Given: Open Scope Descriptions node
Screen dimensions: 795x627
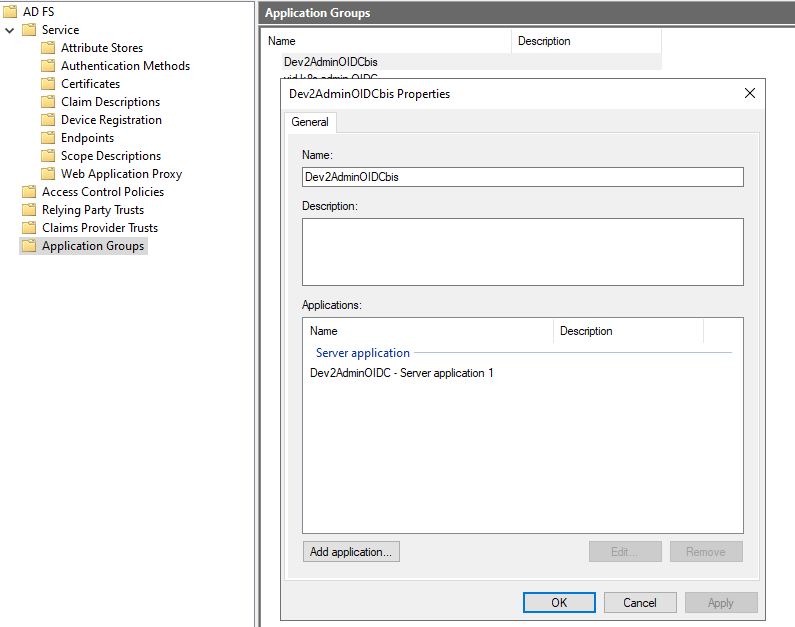Looking at the screenshot, I should click(x=111, y=156).
